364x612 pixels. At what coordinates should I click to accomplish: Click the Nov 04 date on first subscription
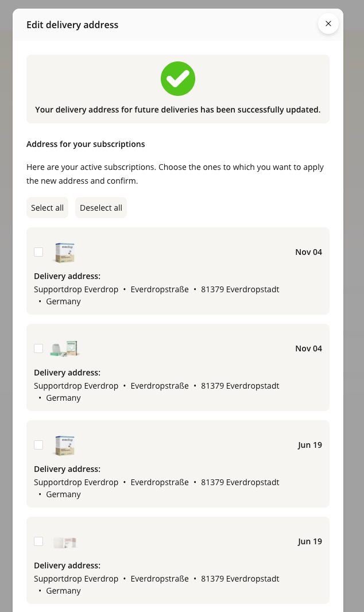pyautogui.click(x=308, y=252)
